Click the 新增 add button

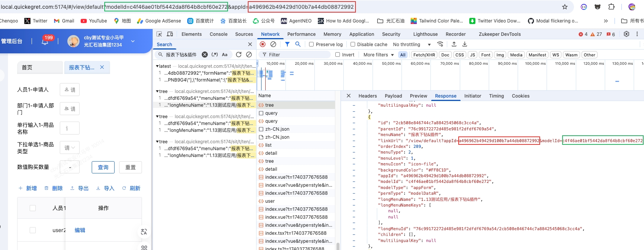tap(28, 188)
